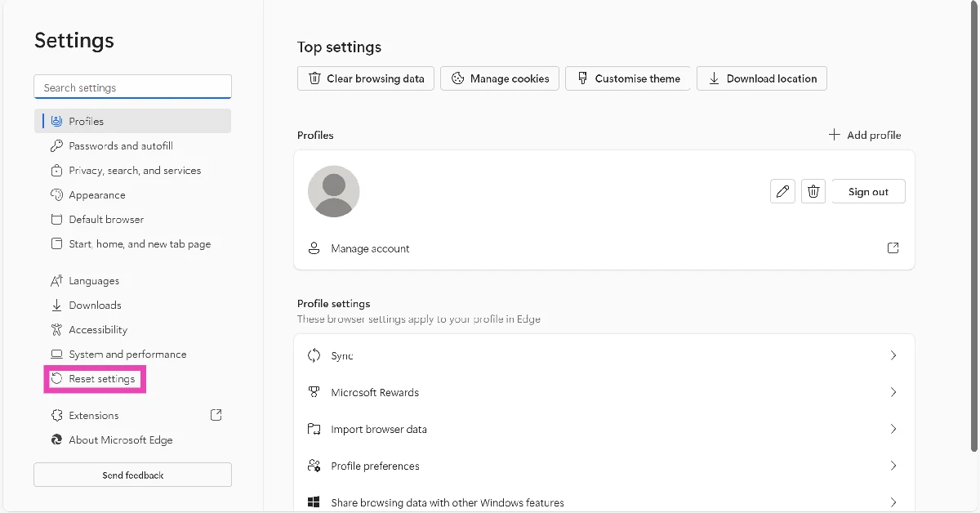Screen dimensions: 980x513
Task: Delete the profile via the trash icon
Action: [813, 191]
